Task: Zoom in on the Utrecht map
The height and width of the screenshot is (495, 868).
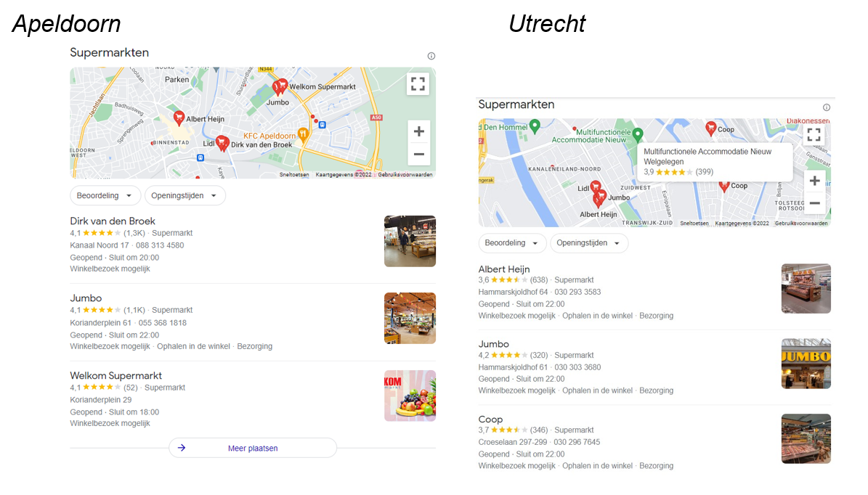Action: point(814,181)
